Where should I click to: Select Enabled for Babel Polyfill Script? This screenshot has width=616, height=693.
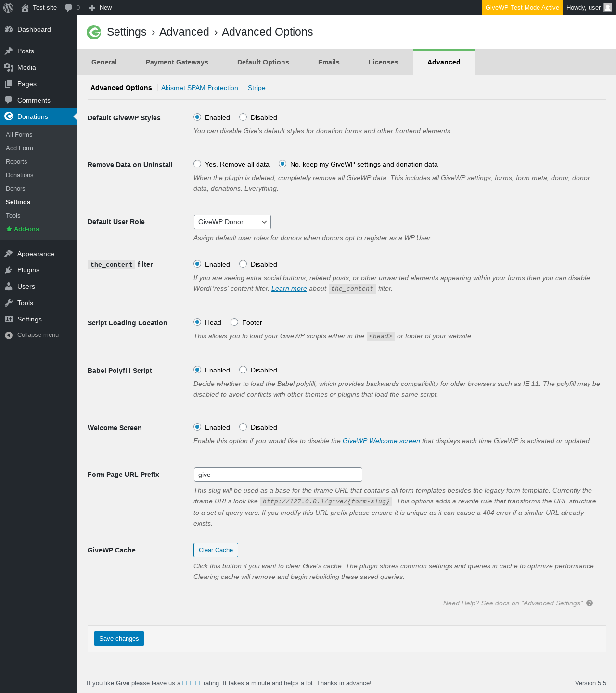click(197, 370)
